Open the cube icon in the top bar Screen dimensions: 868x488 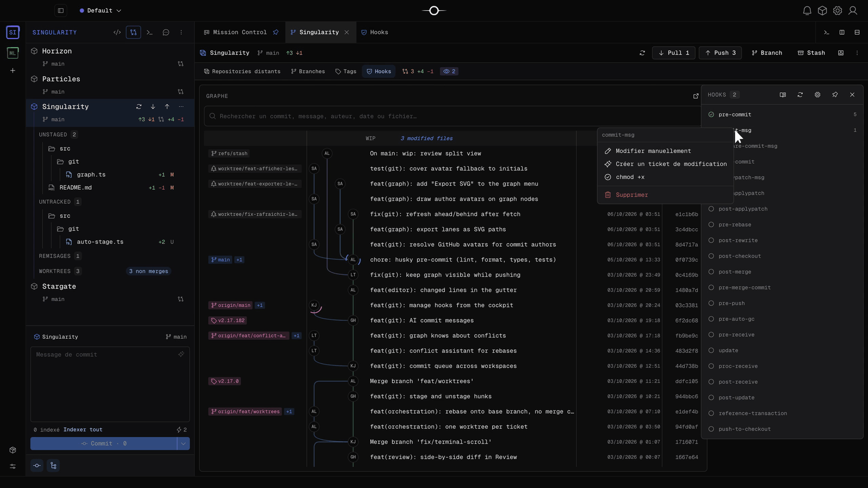(822, 10)
